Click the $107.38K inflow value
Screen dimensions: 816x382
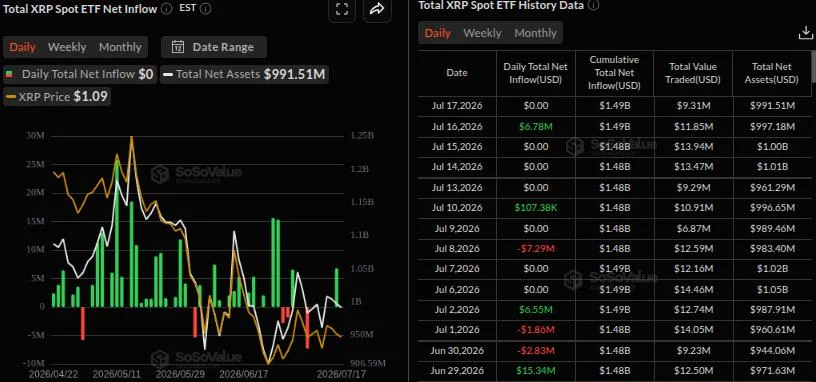click(x=536, y=208)
